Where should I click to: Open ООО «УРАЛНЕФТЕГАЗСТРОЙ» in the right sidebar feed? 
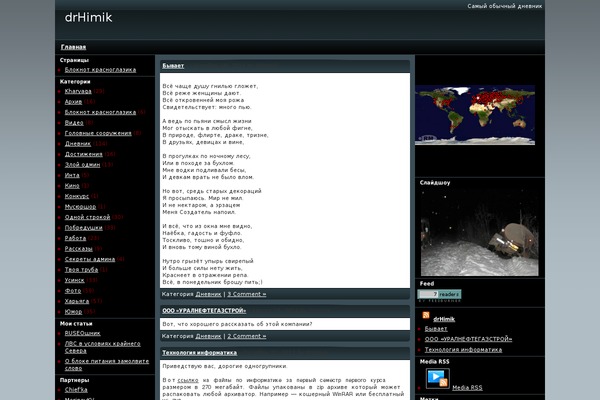point(468,339)
